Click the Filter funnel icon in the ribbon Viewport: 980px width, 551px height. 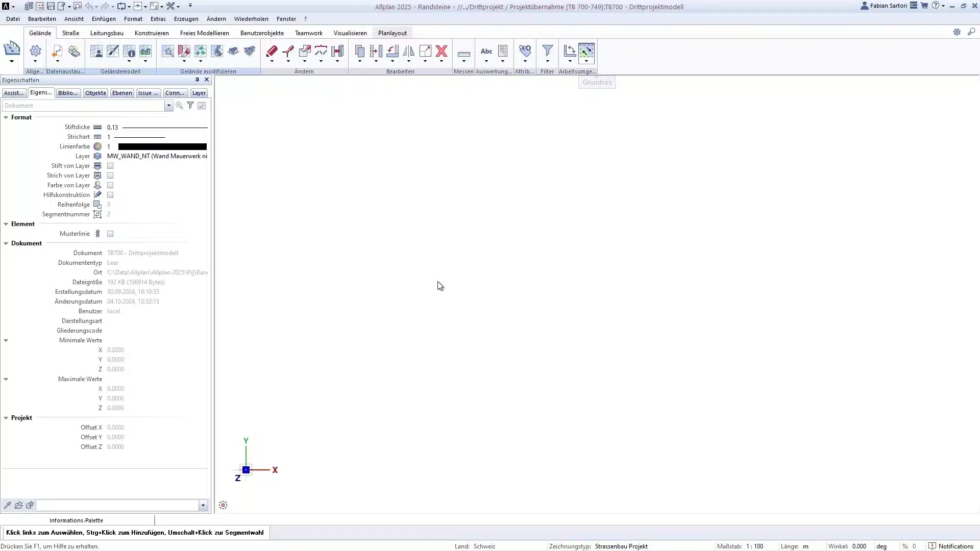[547, 51]
